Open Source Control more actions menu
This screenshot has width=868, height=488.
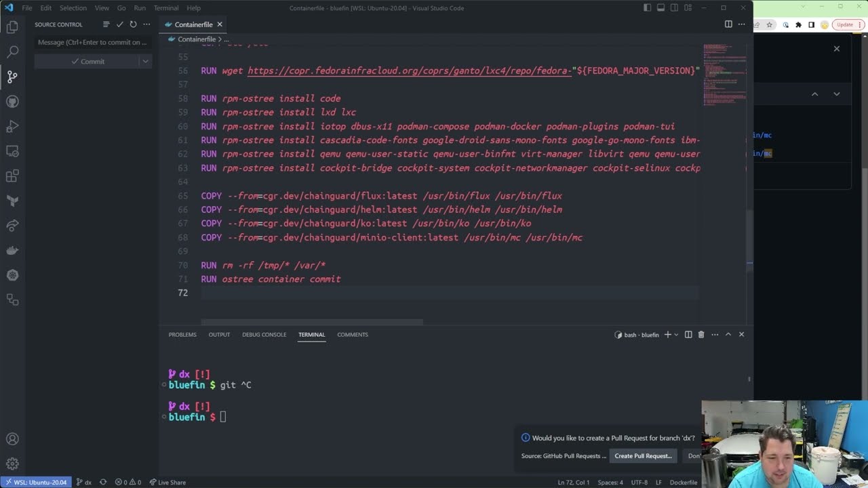tap(146, 24)
